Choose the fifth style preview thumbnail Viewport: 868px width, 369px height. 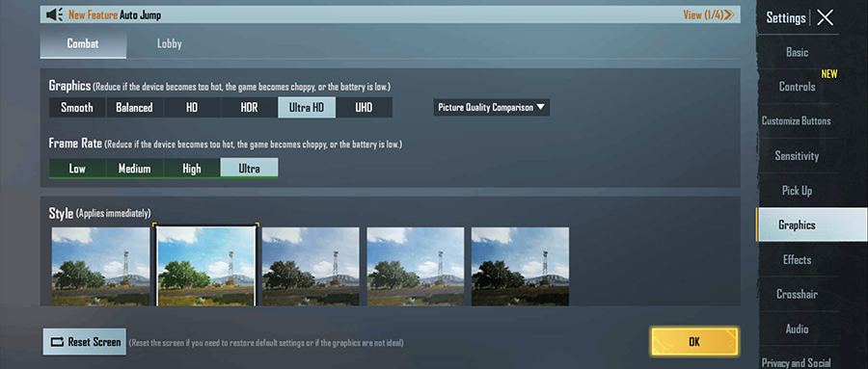(520, 266)
